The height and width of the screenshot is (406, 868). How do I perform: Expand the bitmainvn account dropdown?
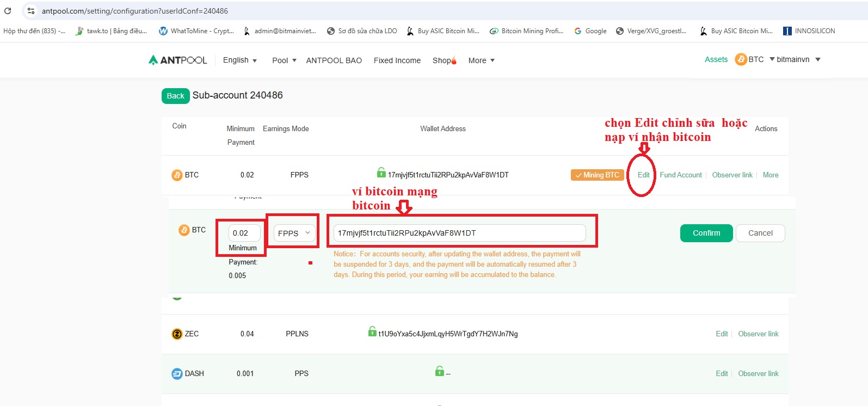[798, 59]
